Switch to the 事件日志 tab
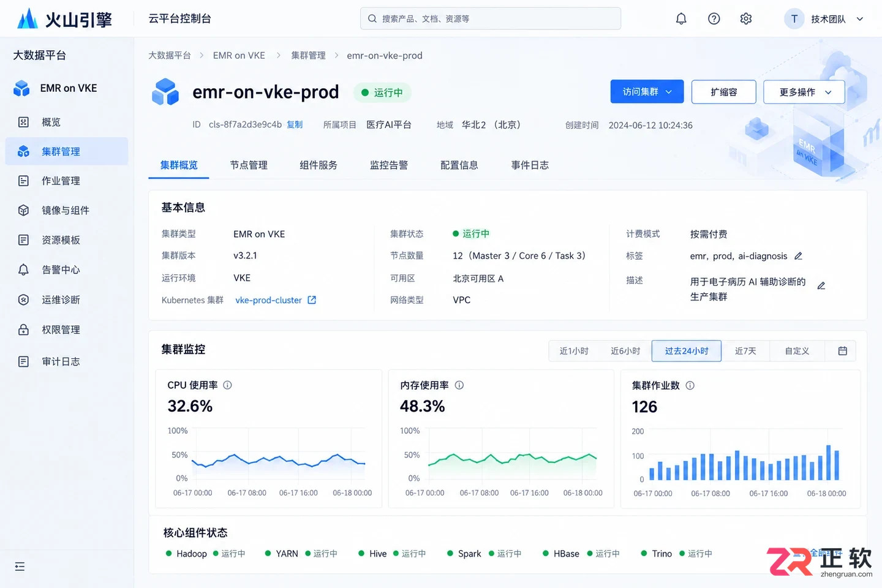882x588 pixels. (530, 165)
